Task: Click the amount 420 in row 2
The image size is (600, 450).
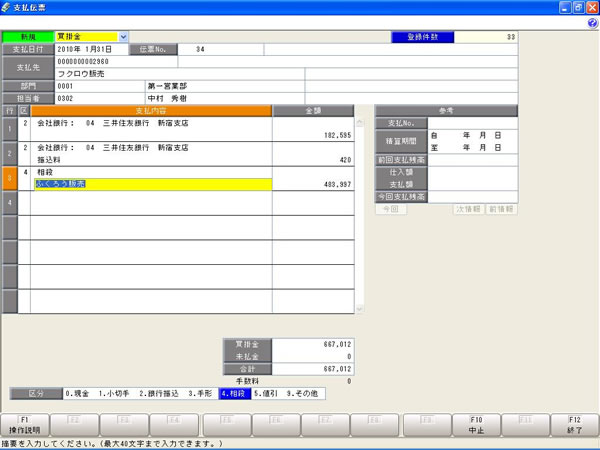Action: [x=345, y=160]
